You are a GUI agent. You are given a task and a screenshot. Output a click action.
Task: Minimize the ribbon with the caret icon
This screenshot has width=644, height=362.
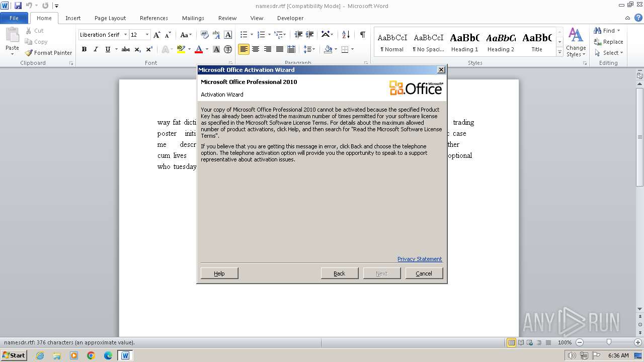point(628,18)
